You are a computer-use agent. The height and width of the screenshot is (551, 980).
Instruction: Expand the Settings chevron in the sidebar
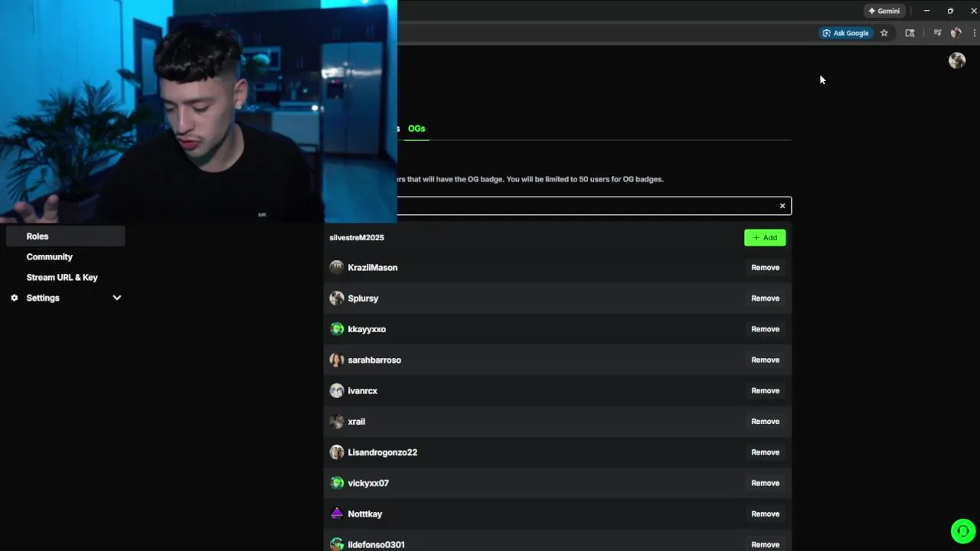click(117, 298)
